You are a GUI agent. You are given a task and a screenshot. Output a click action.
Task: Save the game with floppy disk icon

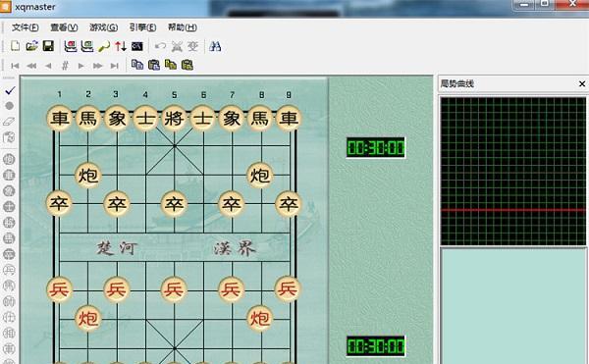48,46
